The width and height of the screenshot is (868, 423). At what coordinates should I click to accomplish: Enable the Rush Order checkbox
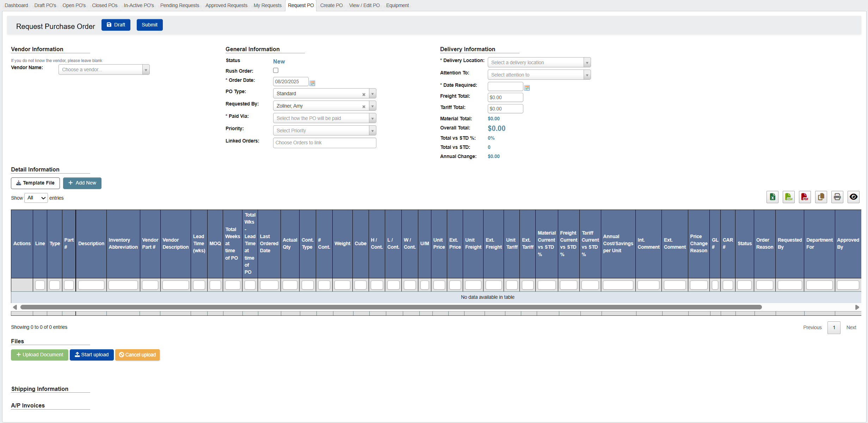(276, 71)
